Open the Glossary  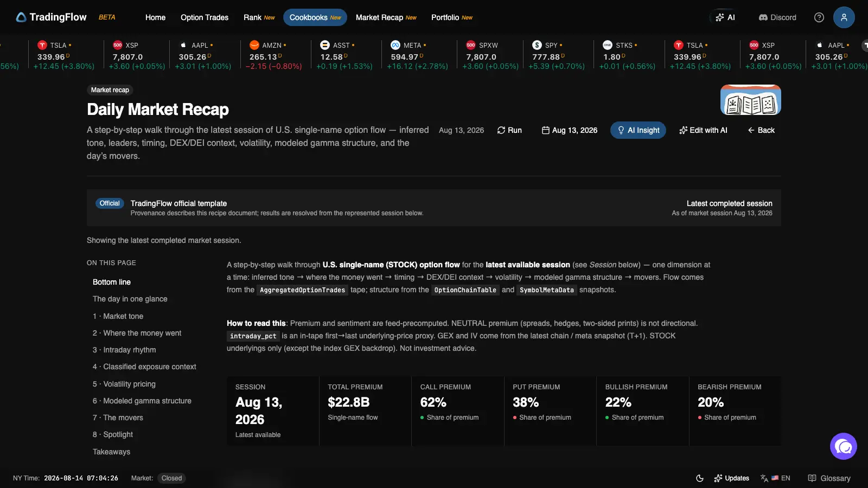tap(829, 478)
